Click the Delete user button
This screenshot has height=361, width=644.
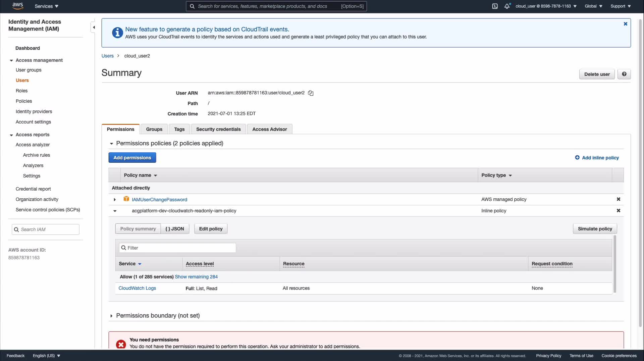[597, 74]
